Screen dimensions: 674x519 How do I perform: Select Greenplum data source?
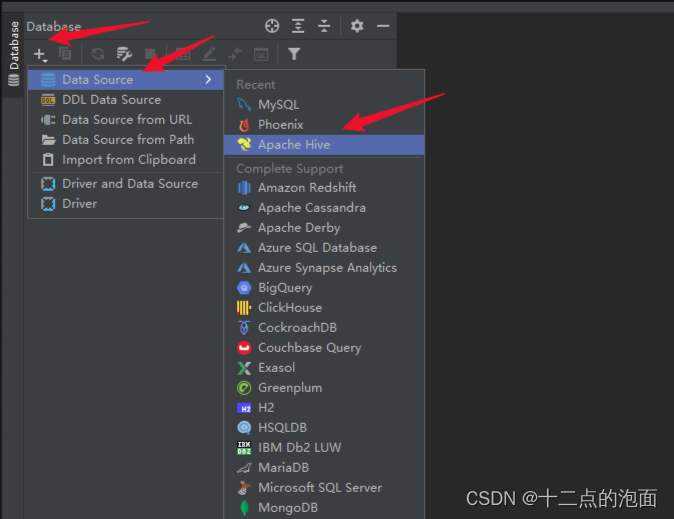coord(324,387)
